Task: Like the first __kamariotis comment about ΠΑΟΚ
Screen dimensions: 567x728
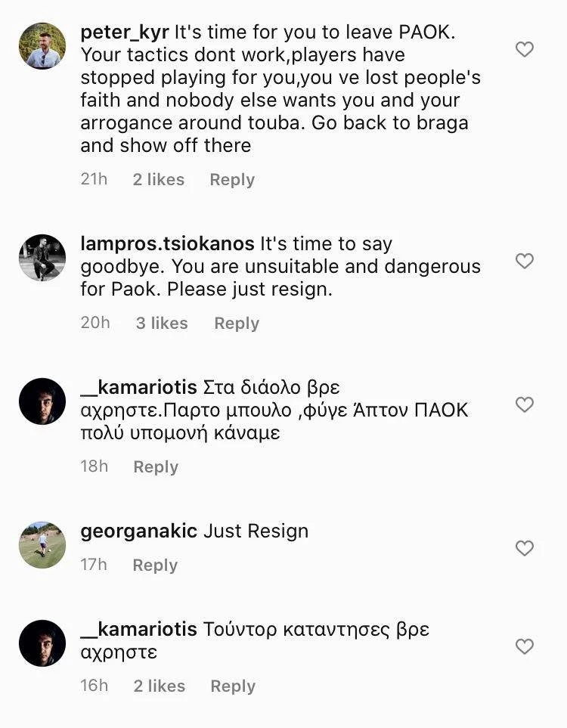Action: coord(524,405)
